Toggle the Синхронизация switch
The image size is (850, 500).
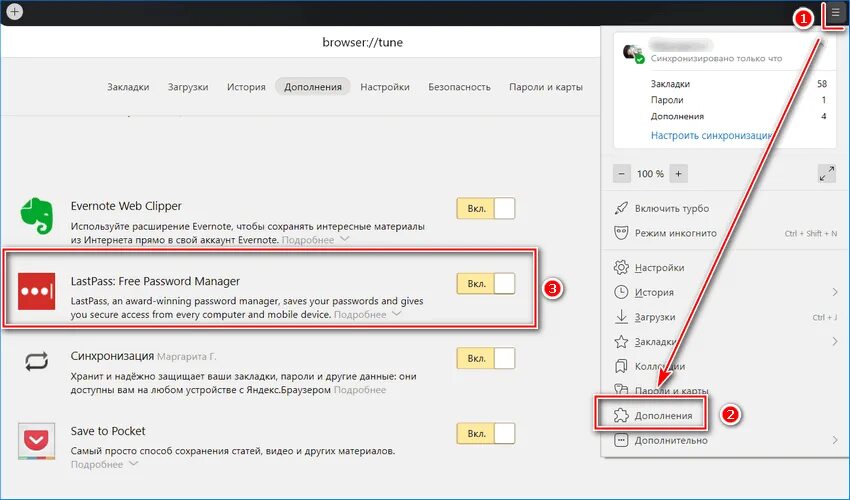486,358
